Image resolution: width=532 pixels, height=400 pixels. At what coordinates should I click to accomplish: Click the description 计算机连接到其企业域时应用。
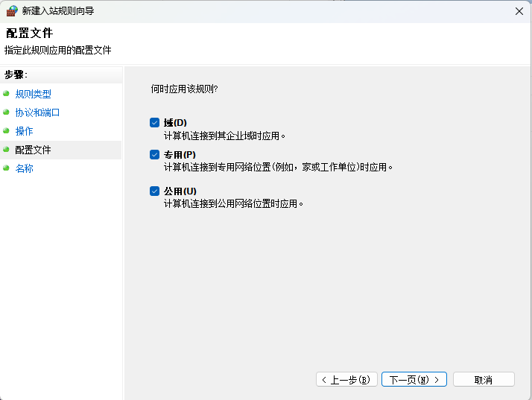tap(224, 136)
